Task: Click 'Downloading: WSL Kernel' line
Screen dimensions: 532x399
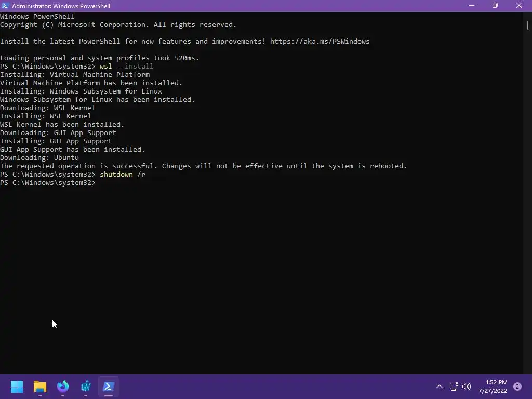Action: tap(47, 108)
